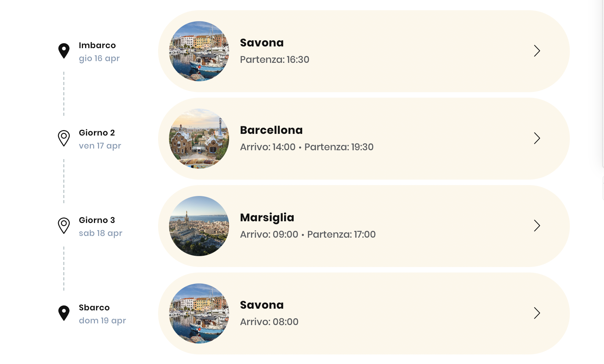Click the Savona title with Partenza 16:30
This screenshot has width=604, height=364.
(x=262, y=43)
